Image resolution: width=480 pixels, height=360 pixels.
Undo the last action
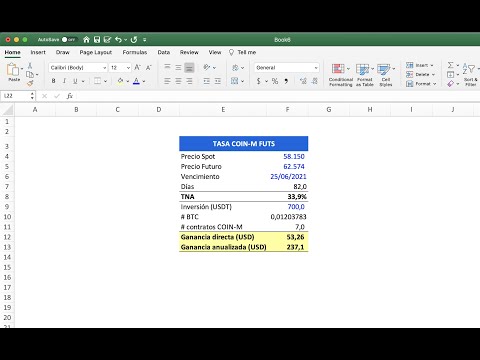(x=118, y=40)
